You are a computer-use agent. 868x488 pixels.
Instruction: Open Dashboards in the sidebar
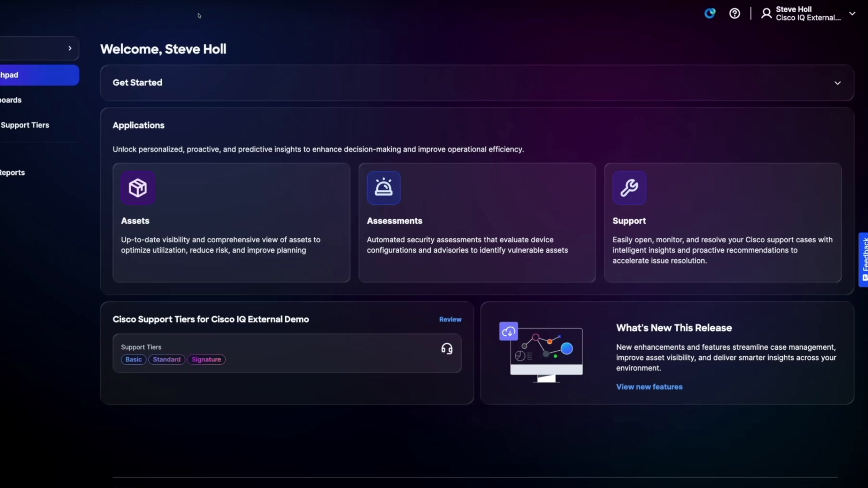tap(11, 100)
